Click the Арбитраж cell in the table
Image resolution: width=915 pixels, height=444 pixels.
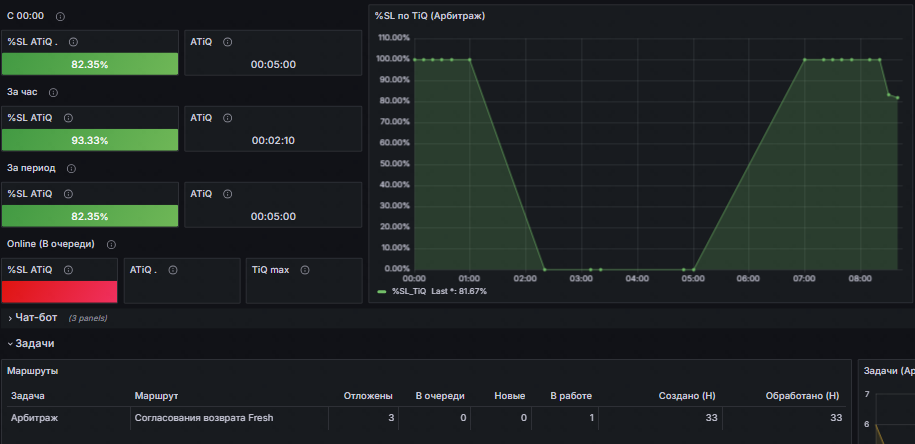pyautogui.click(x=35, y=418)
